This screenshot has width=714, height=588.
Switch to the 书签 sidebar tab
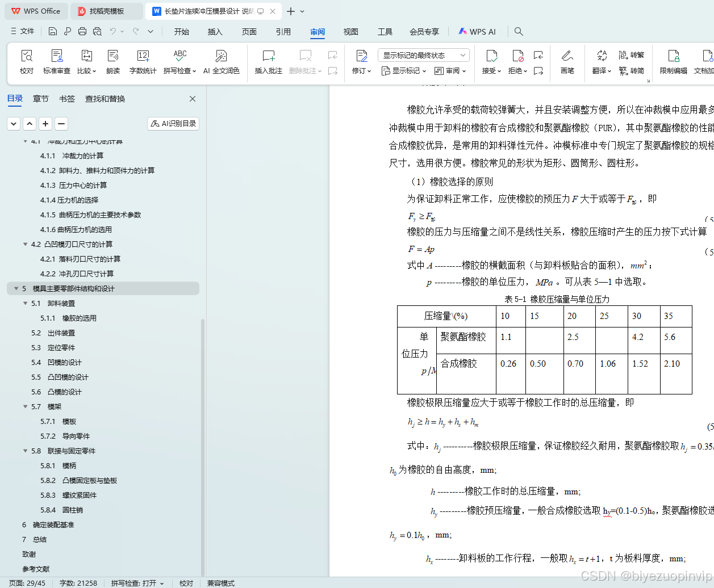pos(67,99)
